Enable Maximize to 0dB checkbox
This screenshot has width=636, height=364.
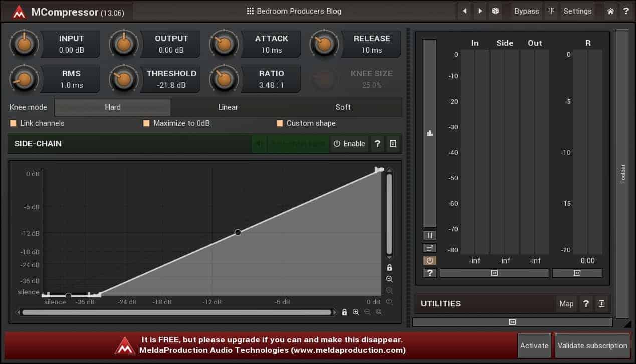click(x=147, y=123)
